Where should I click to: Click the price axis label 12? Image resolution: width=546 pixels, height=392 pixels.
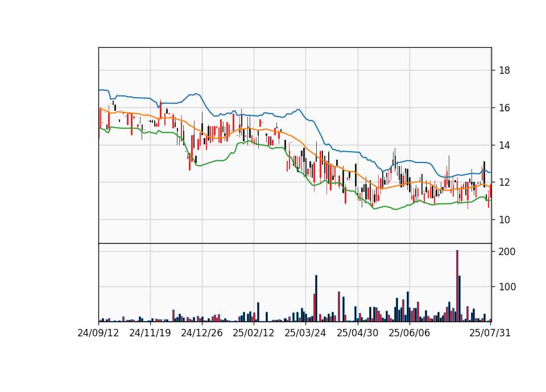click(504, 182)
